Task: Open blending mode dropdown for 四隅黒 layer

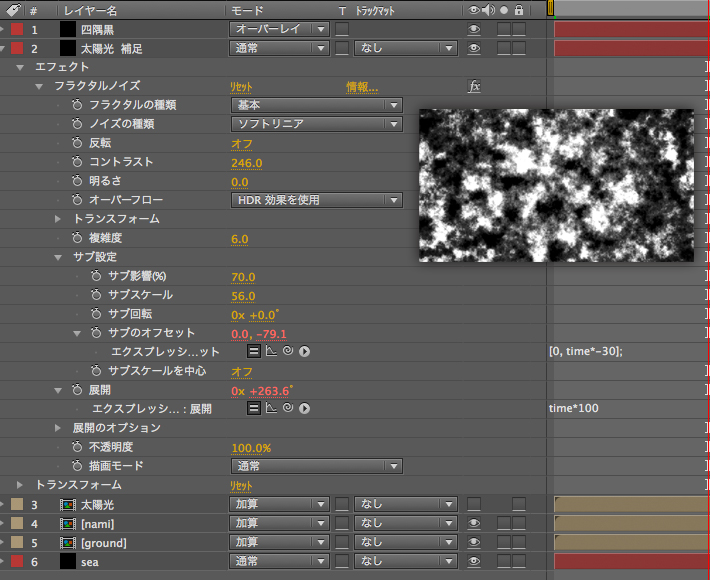Action: [279, 29]
